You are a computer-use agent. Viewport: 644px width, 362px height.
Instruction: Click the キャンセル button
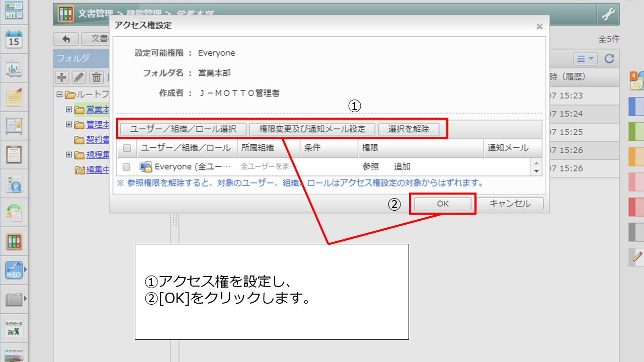click(x=510, y=204)
